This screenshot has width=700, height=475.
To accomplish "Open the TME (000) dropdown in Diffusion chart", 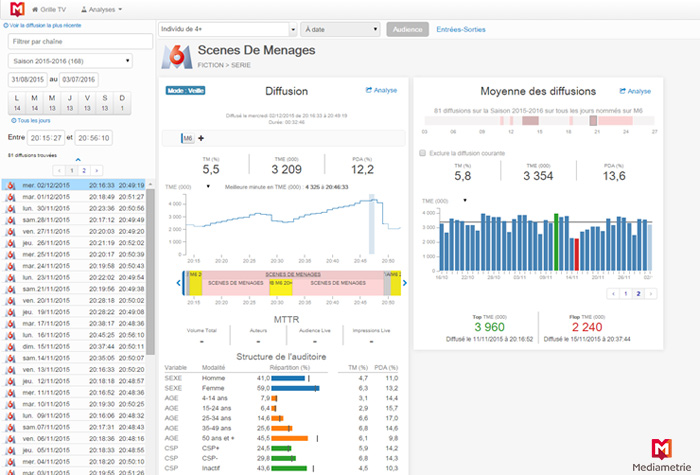I will click(x=208, y=187).
